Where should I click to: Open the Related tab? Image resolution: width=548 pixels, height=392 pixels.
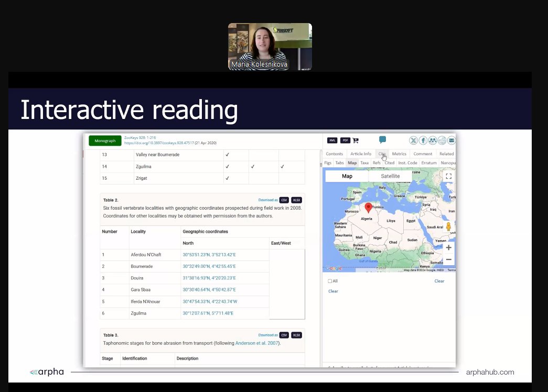click(x=447, y=154)
